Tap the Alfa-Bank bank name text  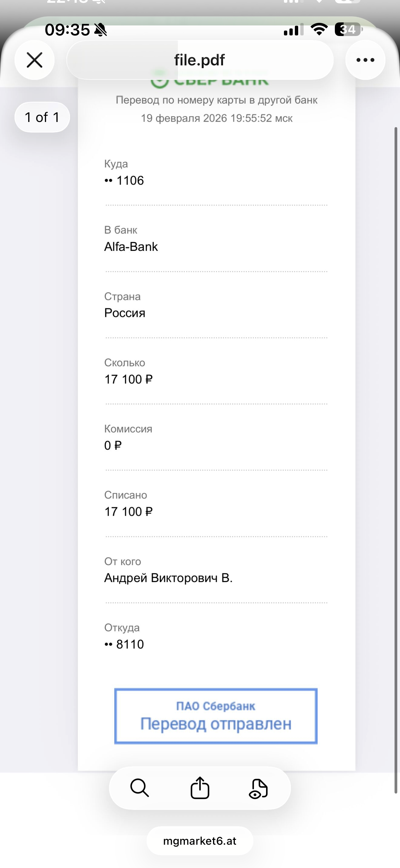click(x=131, y=247)
